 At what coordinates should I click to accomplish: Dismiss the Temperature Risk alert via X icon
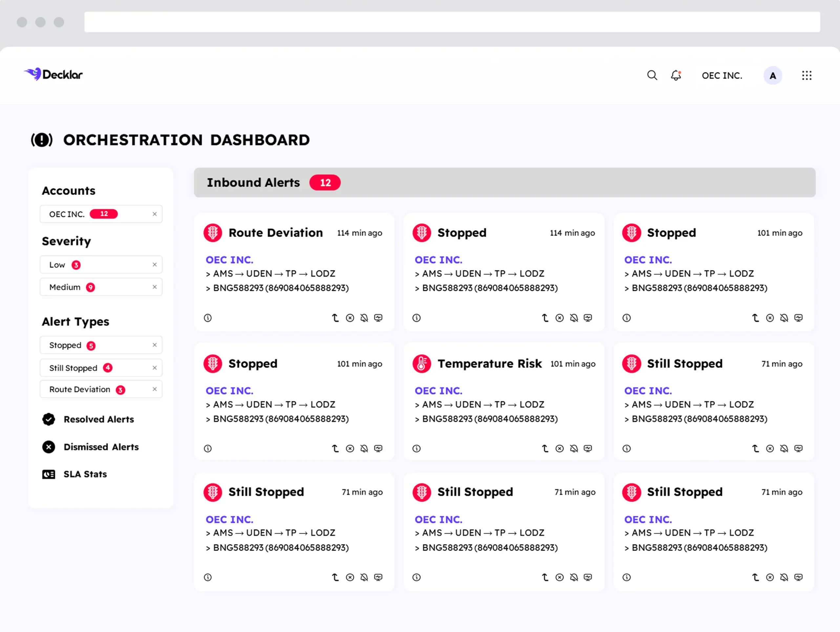tap(559, 449)
